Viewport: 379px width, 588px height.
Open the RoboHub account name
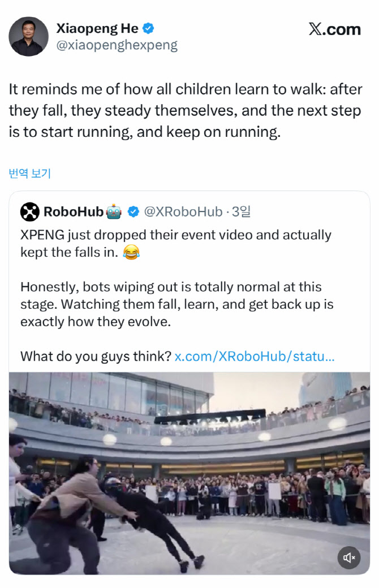74,212
